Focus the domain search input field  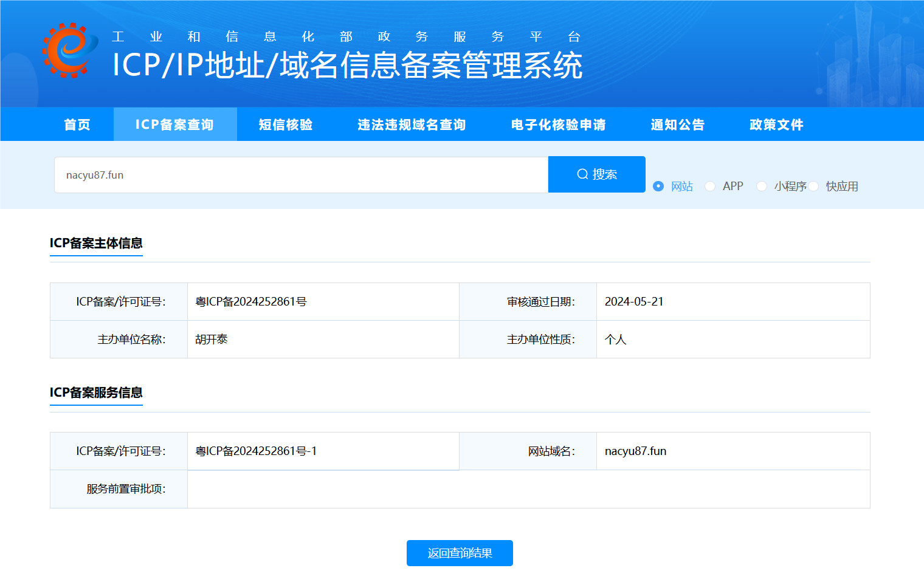[302, 175]
